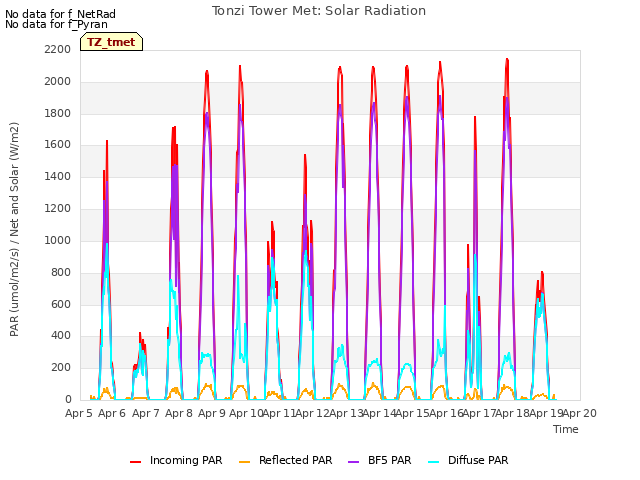
Task: Click the 2200 y-axis tick label
Action: 58,49
